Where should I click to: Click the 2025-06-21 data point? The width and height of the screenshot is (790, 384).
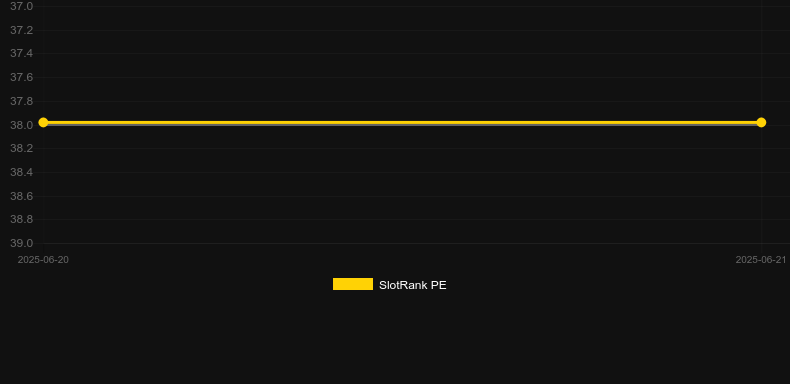pyautogui.click(x=761, y=122)
